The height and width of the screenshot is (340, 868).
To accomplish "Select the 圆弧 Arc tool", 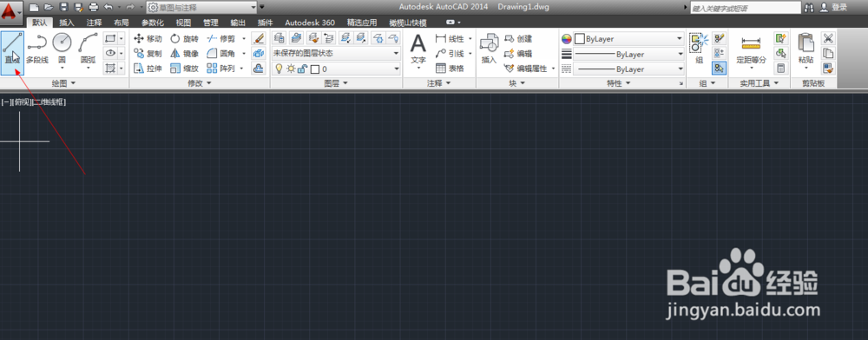I will click(x=88, y=49).
